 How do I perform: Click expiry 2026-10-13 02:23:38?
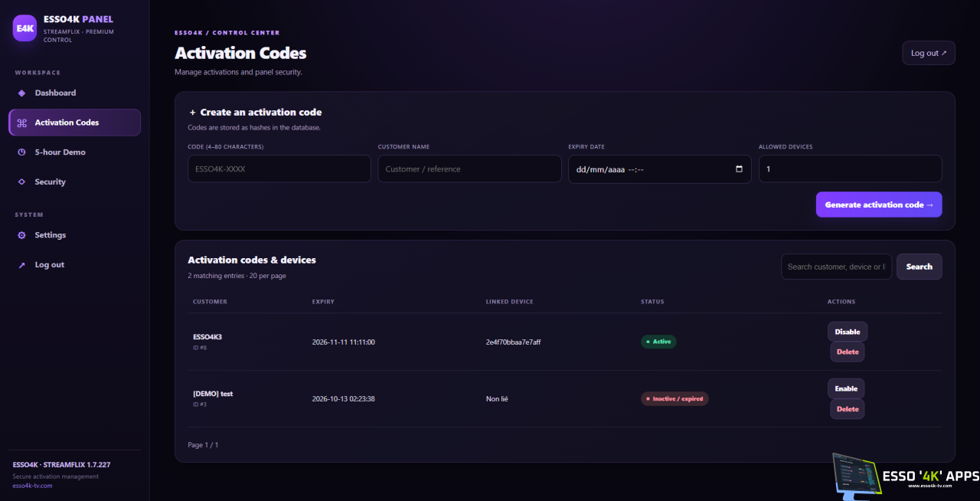point(344,399)
